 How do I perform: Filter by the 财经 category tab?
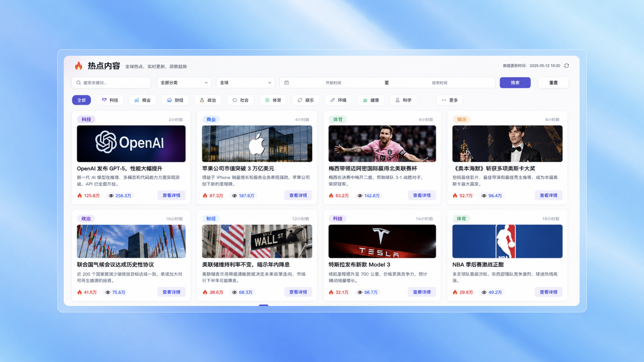[175, 100]
